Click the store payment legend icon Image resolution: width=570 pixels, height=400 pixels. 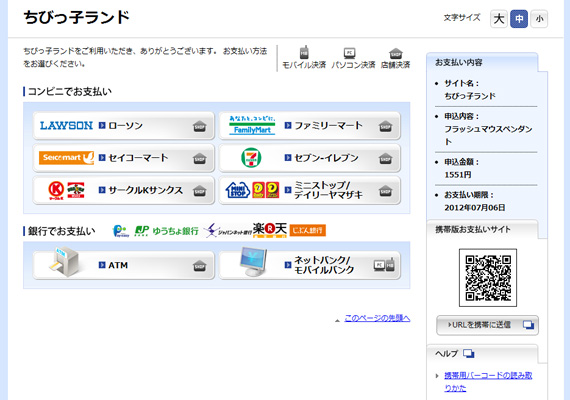(x=396, y=53)
